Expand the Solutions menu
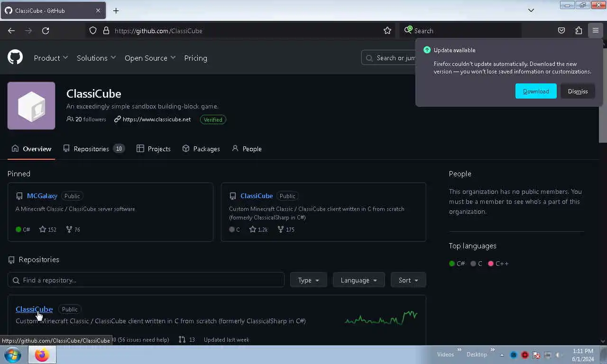The height and width of the screenshot is (364, 607). pyautogui.click(x=96, y=58)
